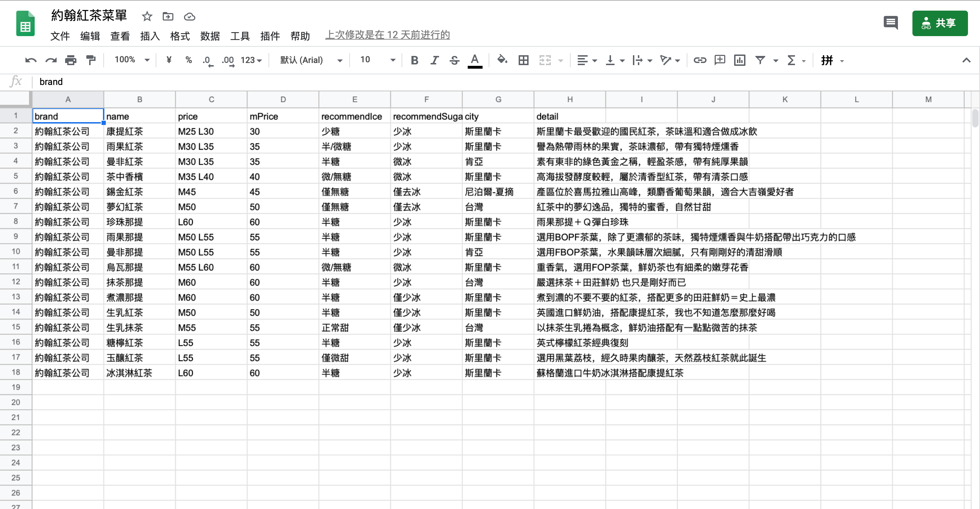This screenshot has height=509, width=980.
Task: Select column header A
Action: click(68, 99)
